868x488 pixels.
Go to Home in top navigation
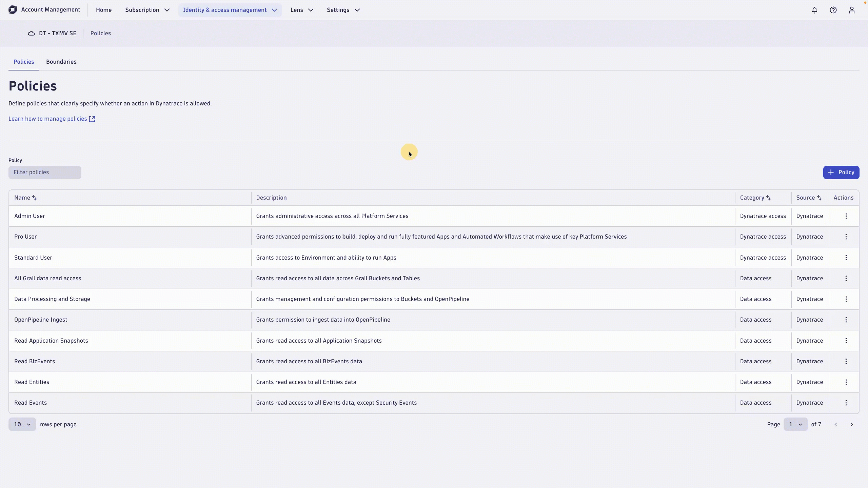pyautogui.click(x=104, y=10)
